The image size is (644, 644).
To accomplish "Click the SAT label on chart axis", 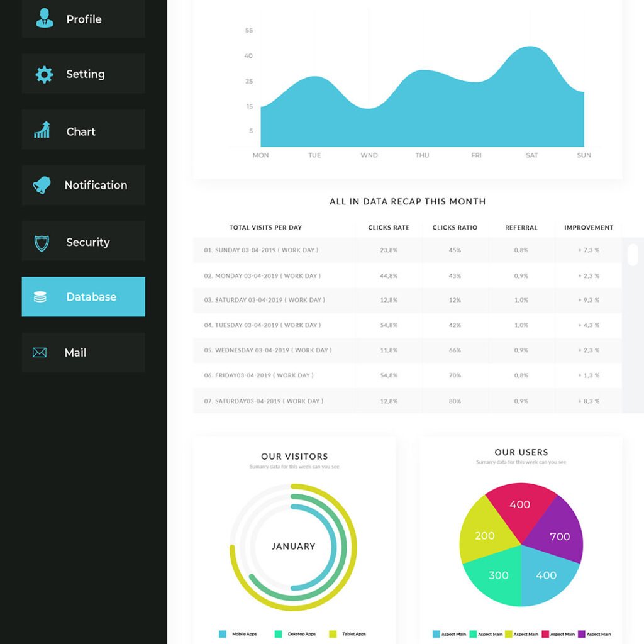I will pos(532,155).
